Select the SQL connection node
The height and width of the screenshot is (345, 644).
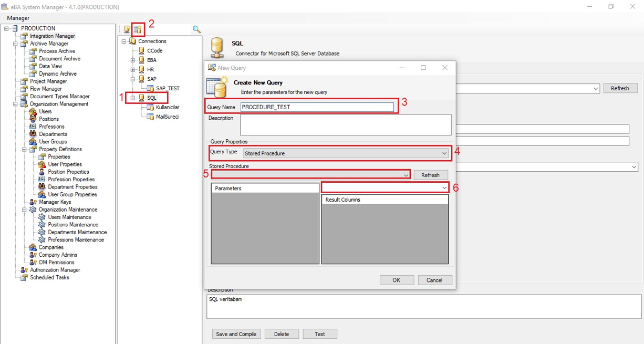(x=152, y=98)
